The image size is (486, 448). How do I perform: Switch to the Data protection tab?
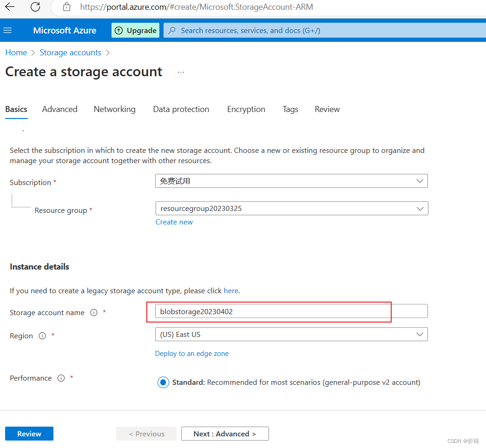coord(181,109)
